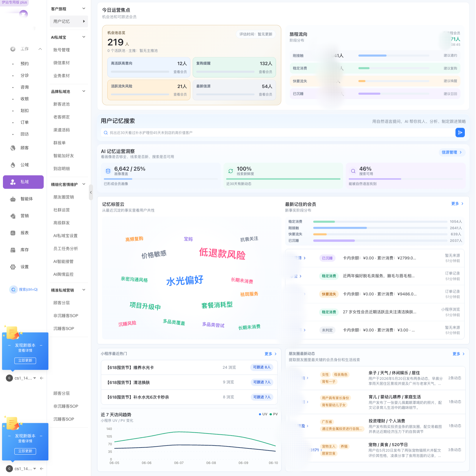Click 更多 in 小程序最近热门
This screenshot has width=476, height=476.
tap(270, 354)
